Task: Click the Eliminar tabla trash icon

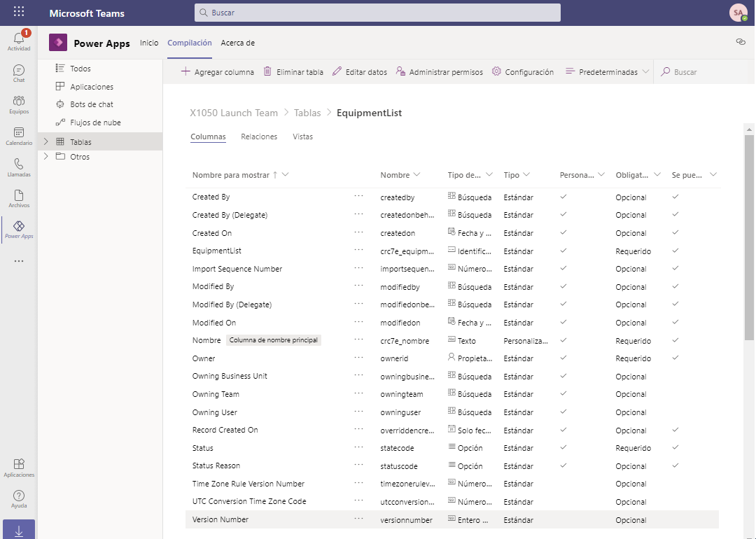Action: click(x=267, y=71)
